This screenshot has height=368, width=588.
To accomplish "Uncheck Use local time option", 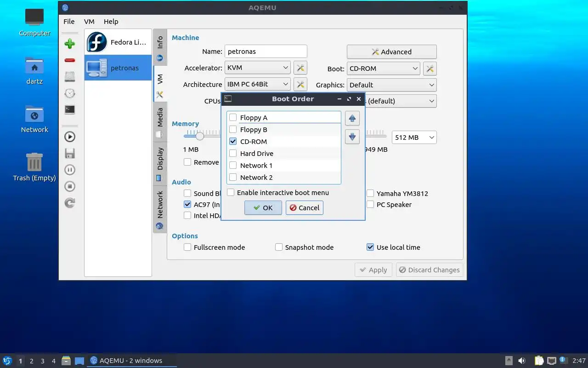I will [370, 247].
